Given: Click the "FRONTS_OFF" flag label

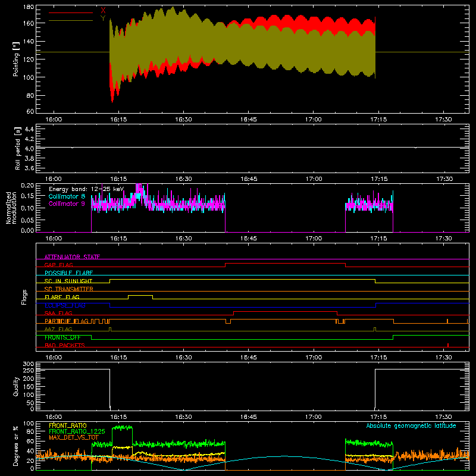Looking at the screenshot, I should (x=62, y=337).
